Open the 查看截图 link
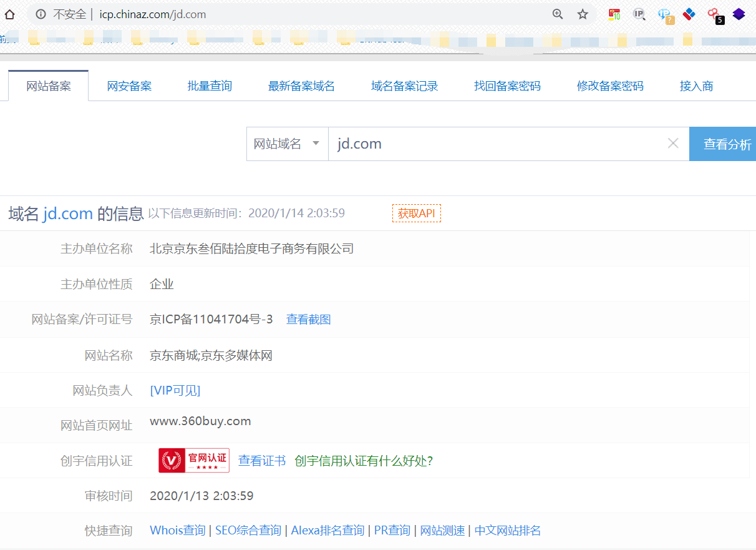Image resolution: width=756 pixels, height=550 pixels. [x=308, y=320]
